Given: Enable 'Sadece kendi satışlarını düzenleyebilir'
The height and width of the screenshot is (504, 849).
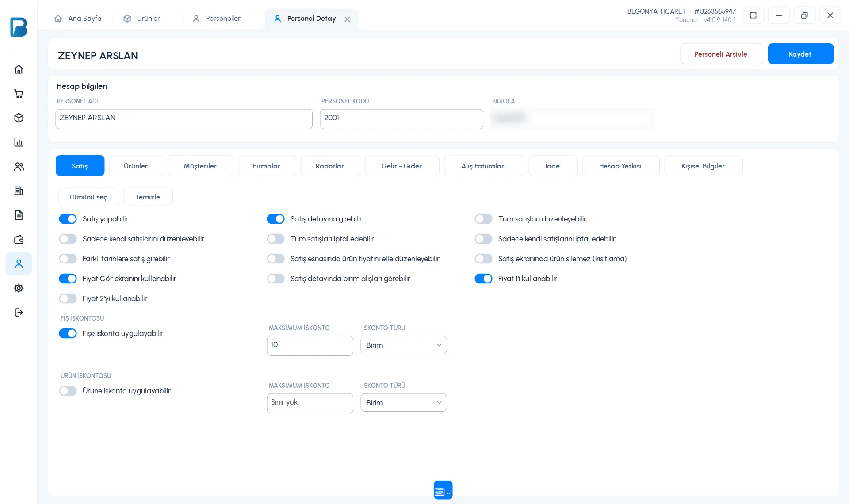Looking at the screenshot, I should tap(68, 239).
